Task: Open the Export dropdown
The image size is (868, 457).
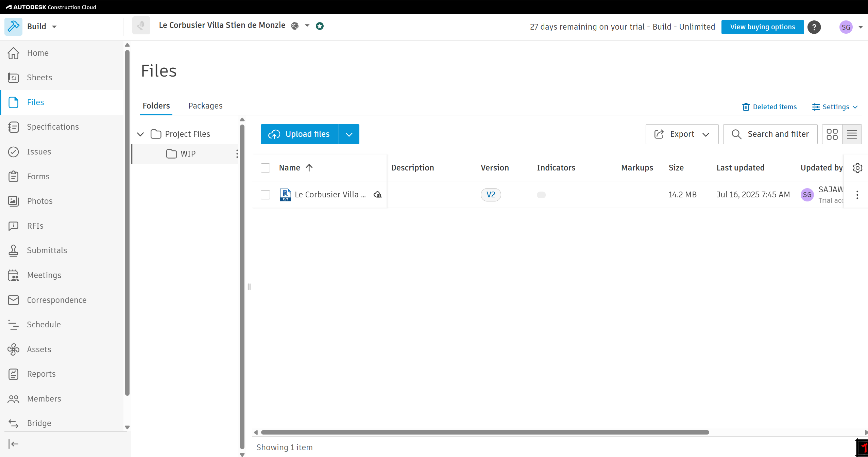Action: pyautogui.click(x=682, y=134)
